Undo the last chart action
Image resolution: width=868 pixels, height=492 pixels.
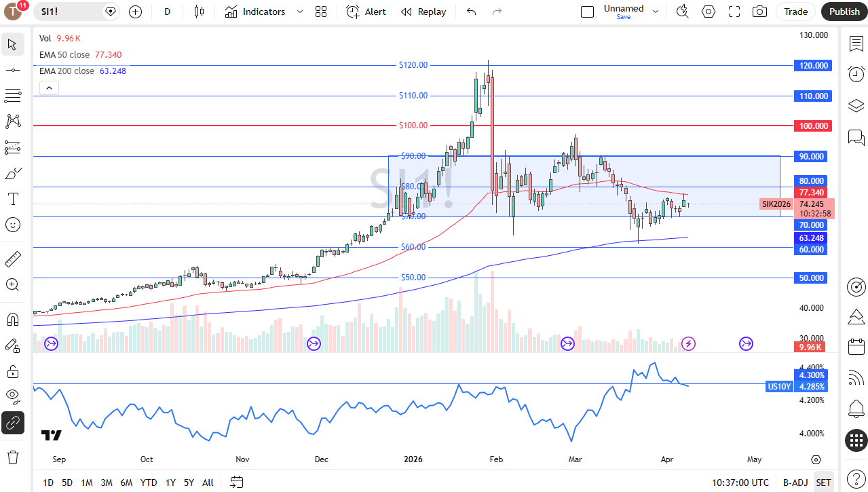[472, 12]
